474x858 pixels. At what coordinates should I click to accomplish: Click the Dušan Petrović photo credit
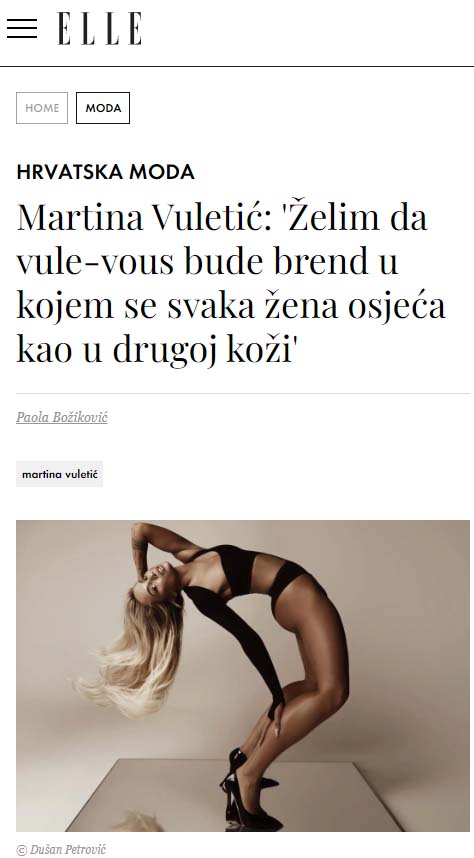click(x=68, y=850)
